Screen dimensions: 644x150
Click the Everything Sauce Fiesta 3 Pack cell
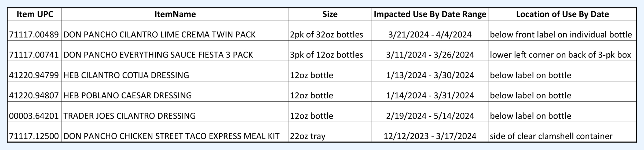pos(158,55)
